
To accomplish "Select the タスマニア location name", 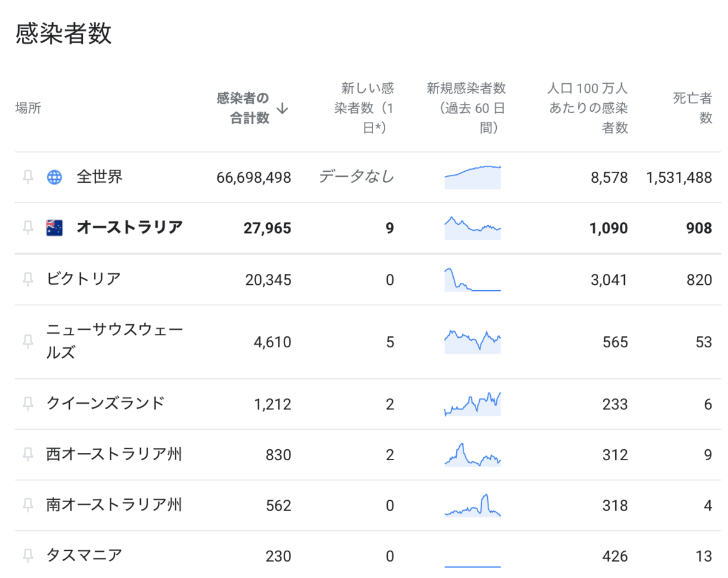I will [84, 556].
